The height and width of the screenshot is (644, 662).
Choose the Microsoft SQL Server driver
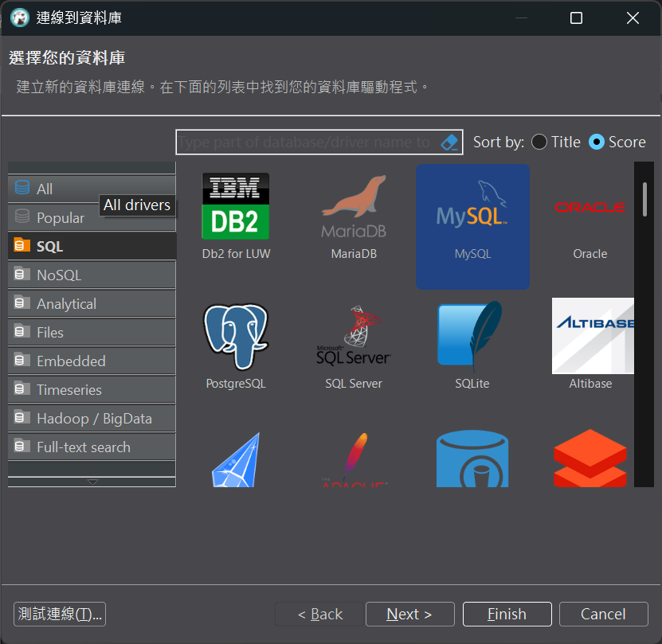pos(354,337)
